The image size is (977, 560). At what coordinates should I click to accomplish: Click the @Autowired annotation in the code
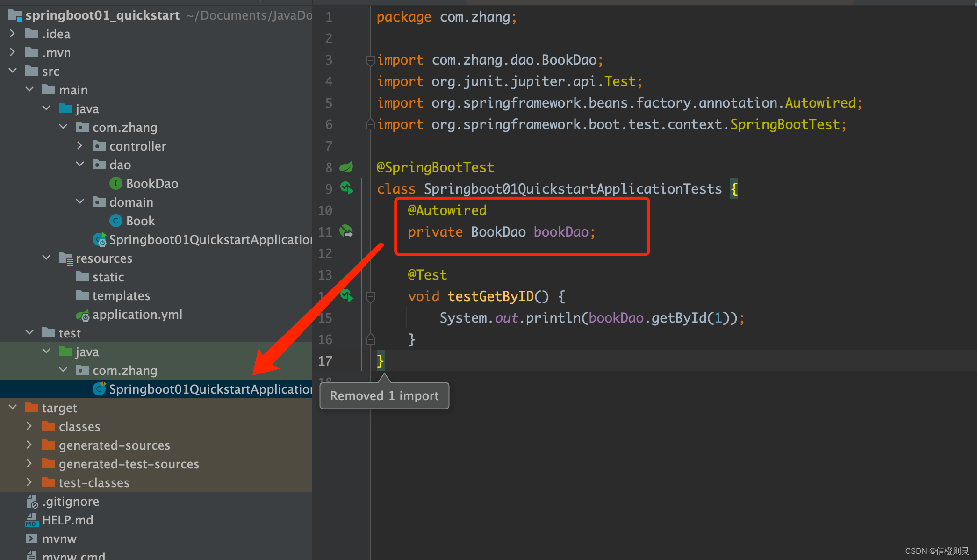447,210
